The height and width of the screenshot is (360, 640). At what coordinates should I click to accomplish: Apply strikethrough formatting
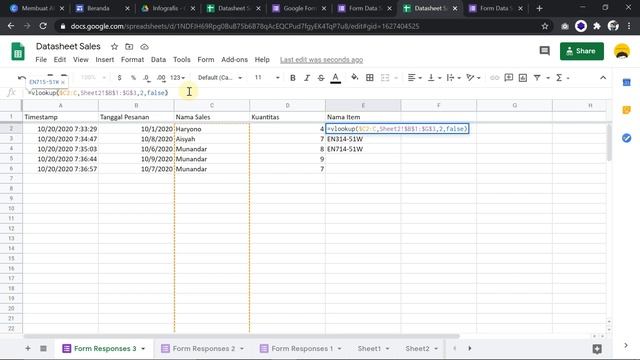321,78
